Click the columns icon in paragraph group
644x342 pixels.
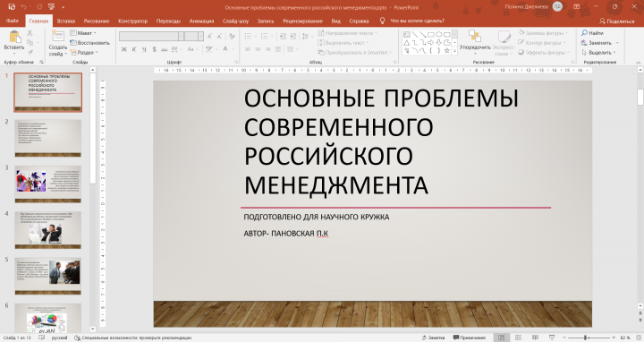tap(292, 49)
